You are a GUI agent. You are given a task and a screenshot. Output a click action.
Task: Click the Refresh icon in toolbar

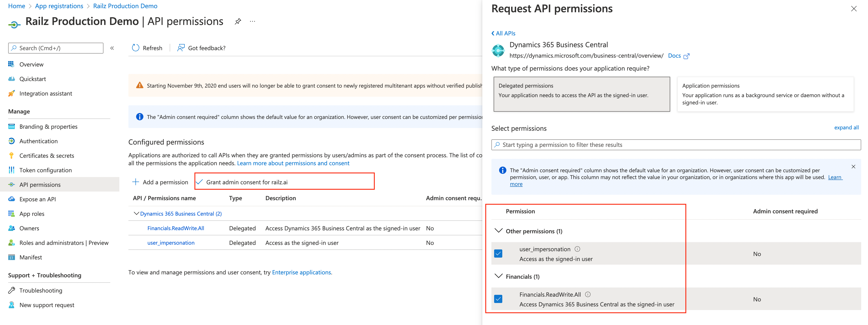[x=135, y=48]
